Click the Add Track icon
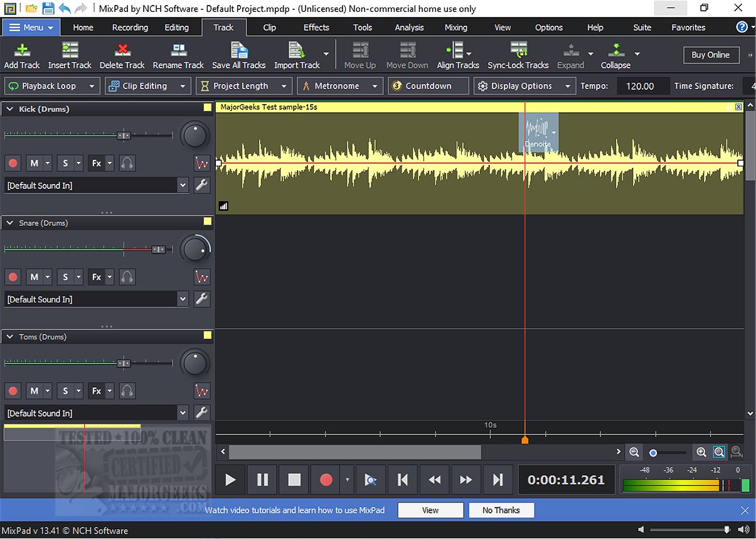Viewport: 756px width, 539px height. coord(22,51)
